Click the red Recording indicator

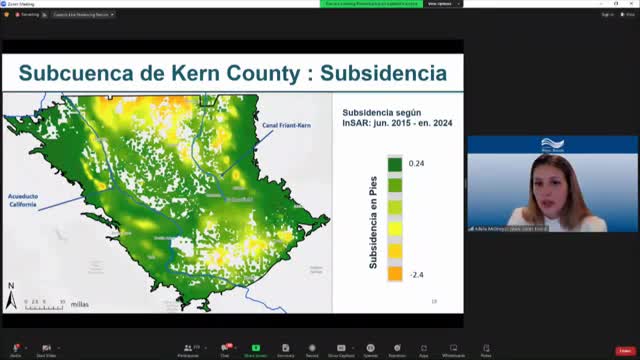(27, 15)
